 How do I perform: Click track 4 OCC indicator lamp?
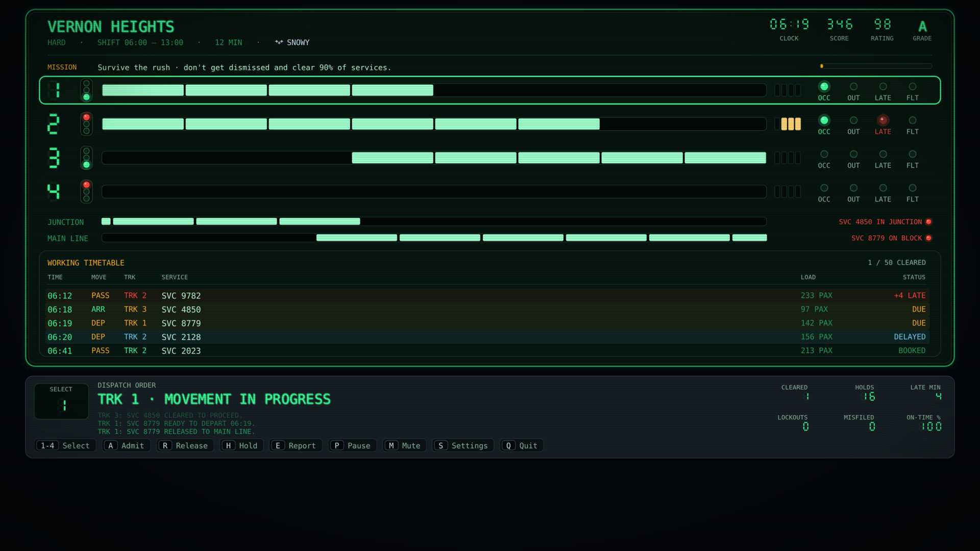click(x=824, y=188)
